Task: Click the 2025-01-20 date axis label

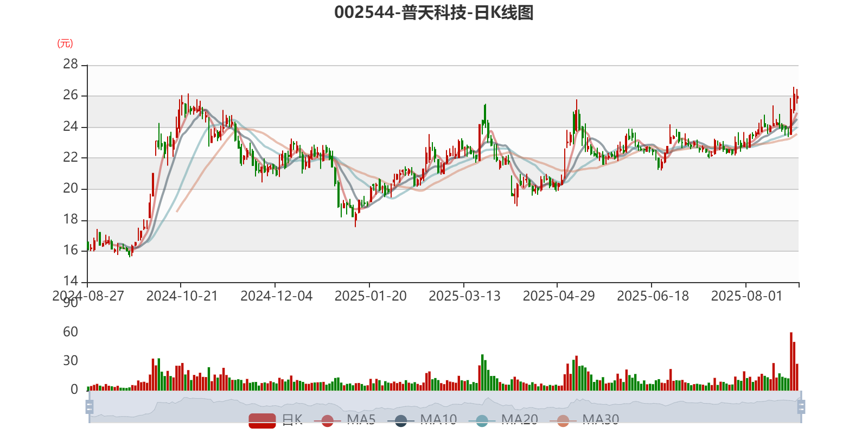Action: (371, 296)
